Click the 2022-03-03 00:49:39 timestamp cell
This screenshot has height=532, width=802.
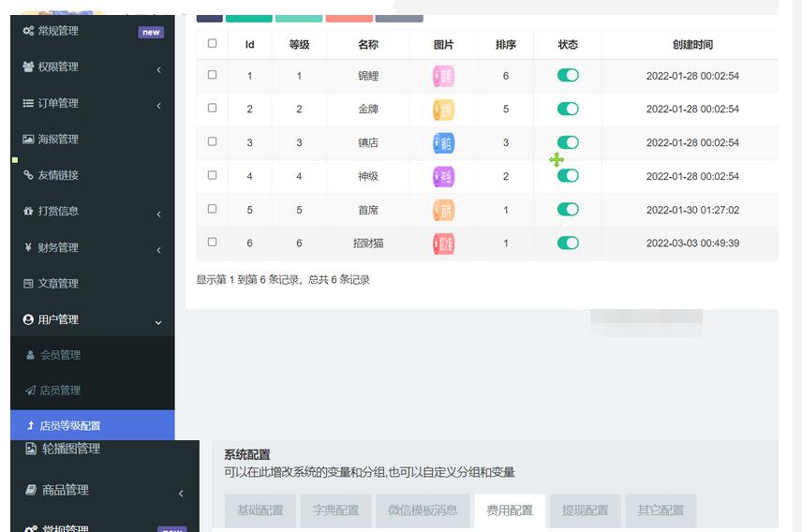pos(692,243)
